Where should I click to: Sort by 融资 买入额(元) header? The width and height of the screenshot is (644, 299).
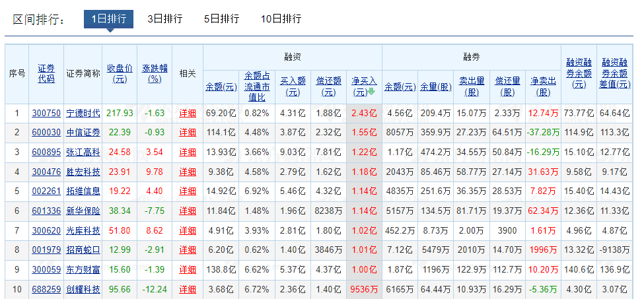[293, 86]
